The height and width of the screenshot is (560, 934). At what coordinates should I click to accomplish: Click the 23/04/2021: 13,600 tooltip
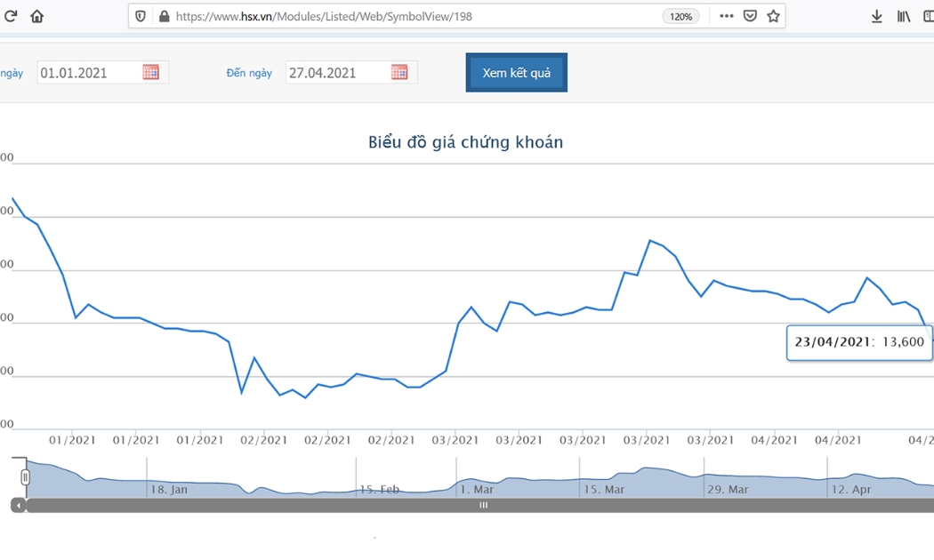pos(859,342)
